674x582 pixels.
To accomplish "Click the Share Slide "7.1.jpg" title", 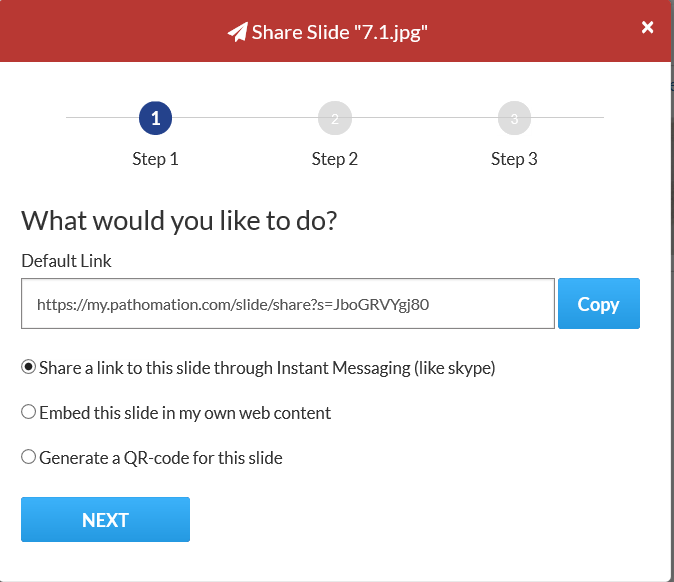I will [340, 32].
